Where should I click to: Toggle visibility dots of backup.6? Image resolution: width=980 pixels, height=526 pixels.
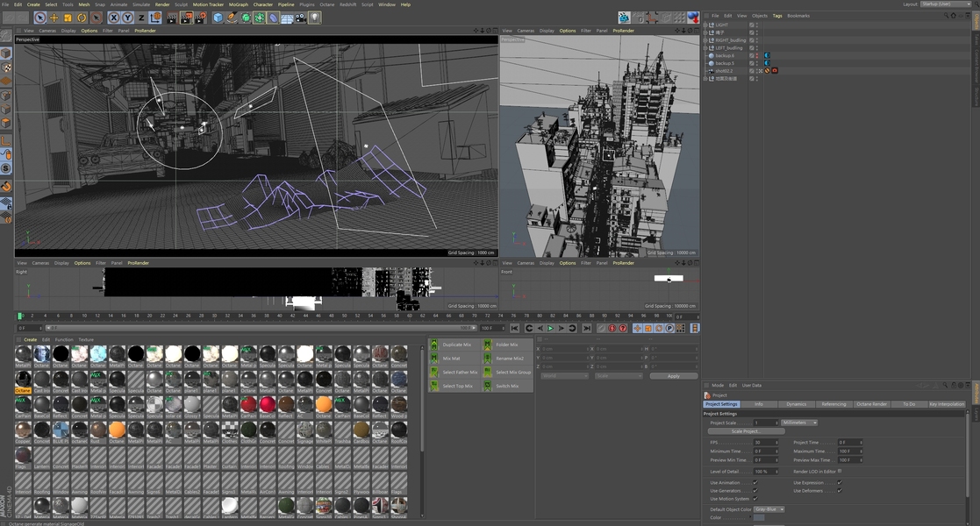757,55
